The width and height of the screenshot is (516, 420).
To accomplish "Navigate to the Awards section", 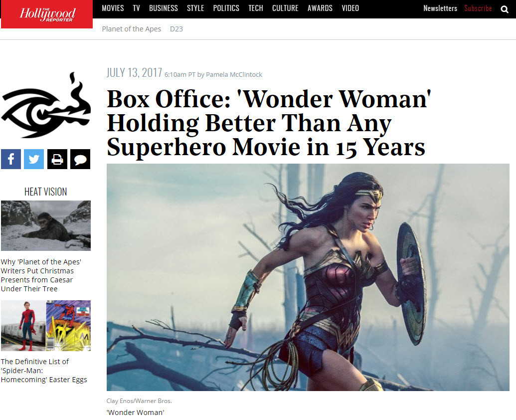I will [x=320, y=8].
